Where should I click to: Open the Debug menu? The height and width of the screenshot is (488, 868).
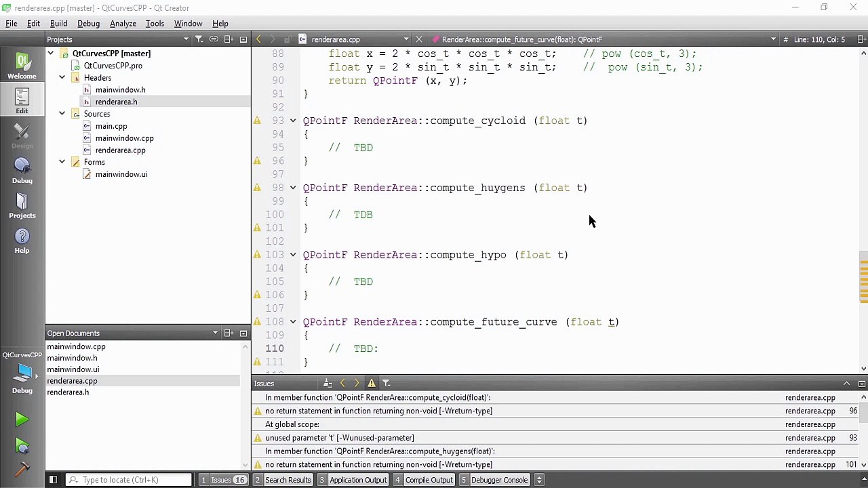pyautogui.click(x=88, y=23)
